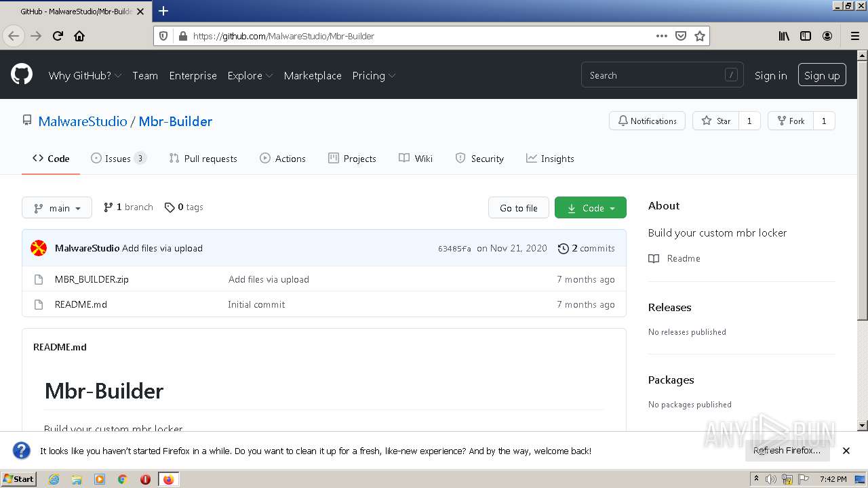The image size is (868, 488).
Task: Expand the Why GitHub? menu
Action: (85, 75)
